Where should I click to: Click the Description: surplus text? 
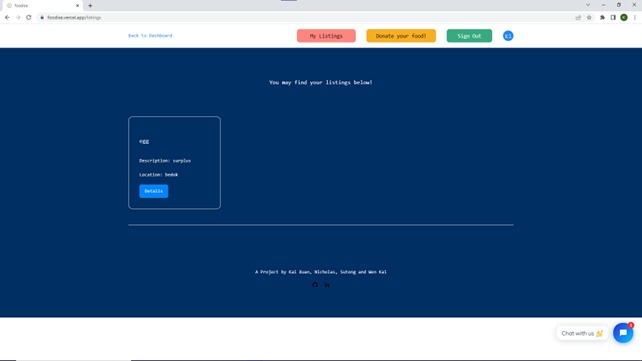point(165,160)
